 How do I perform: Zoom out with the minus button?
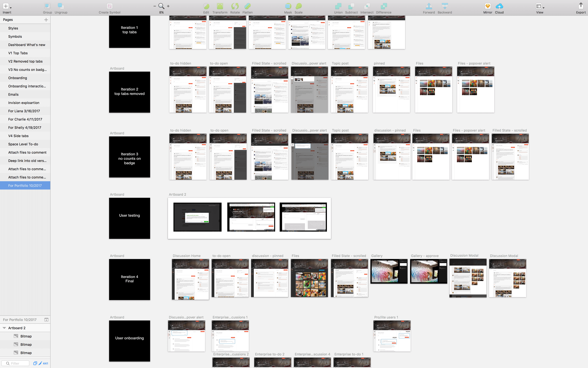(x=155, y=6)
